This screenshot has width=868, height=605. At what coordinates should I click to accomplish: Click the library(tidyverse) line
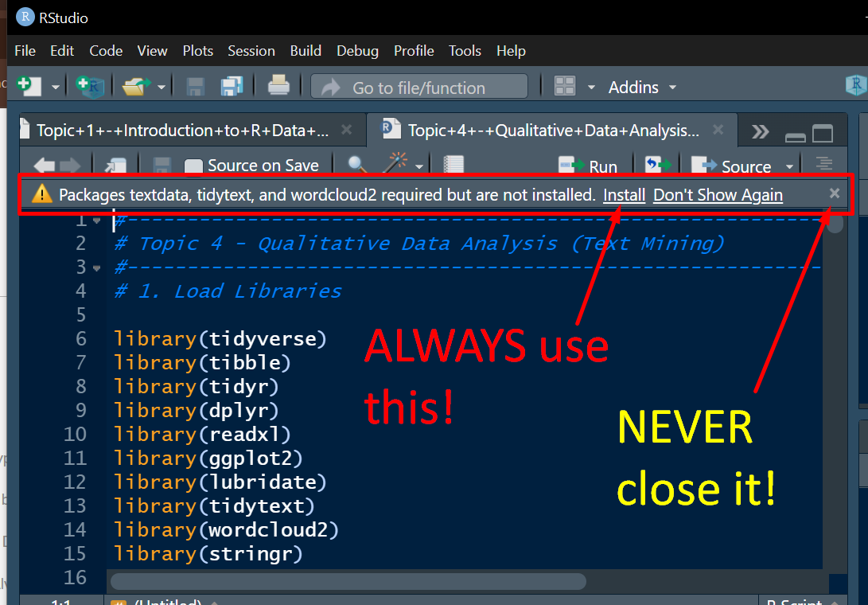[220, 338]
